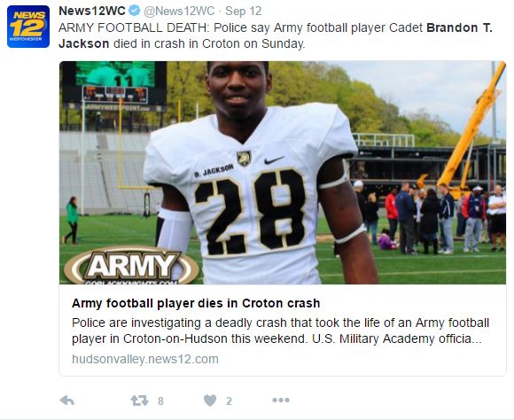Open the News12WC display name profile
The width and height of the screenshot is (514, 420).
click(92, 11)
